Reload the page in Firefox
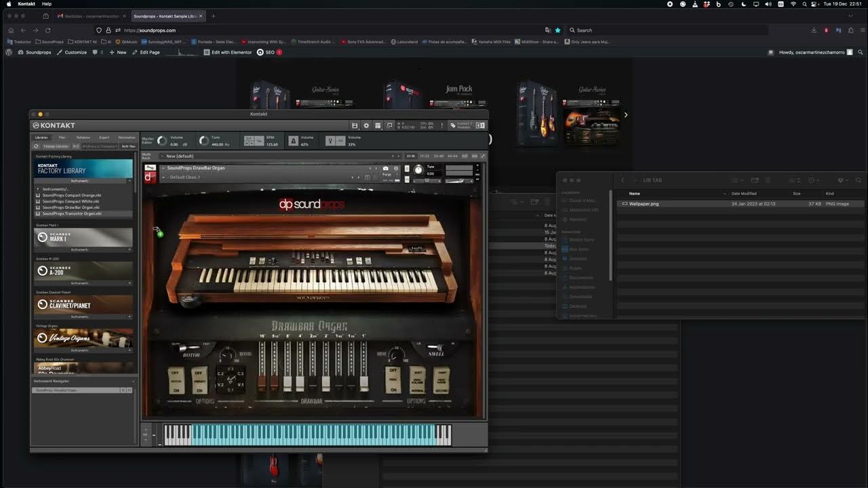Screen dimensions: 868x488 [47, 30]
